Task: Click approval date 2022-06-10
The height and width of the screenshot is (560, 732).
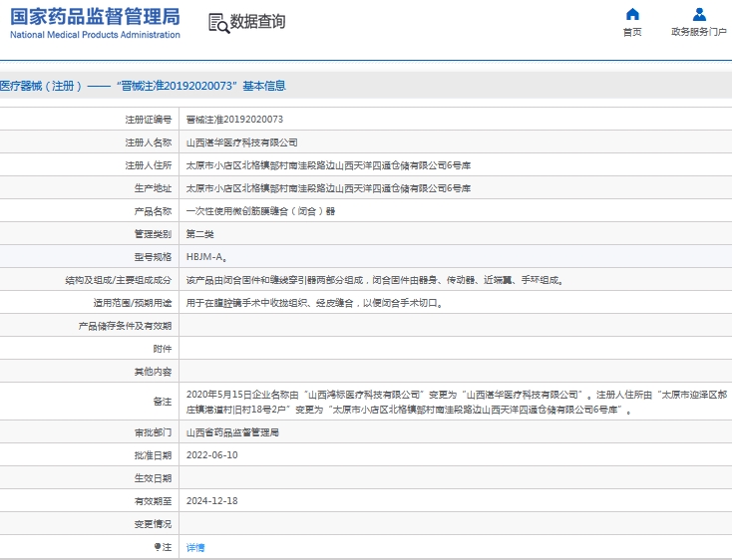Action: click(212, 455)
